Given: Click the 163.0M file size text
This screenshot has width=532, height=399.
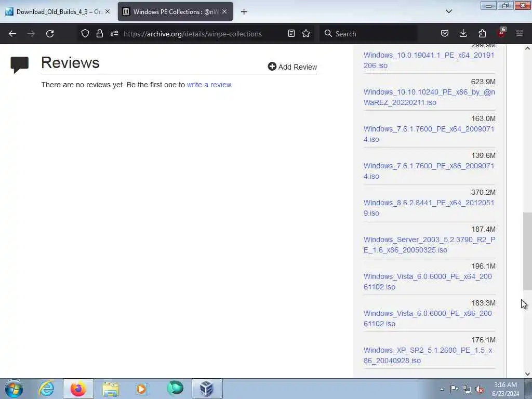Looking at the screenshot, I should tap(483, 119).
